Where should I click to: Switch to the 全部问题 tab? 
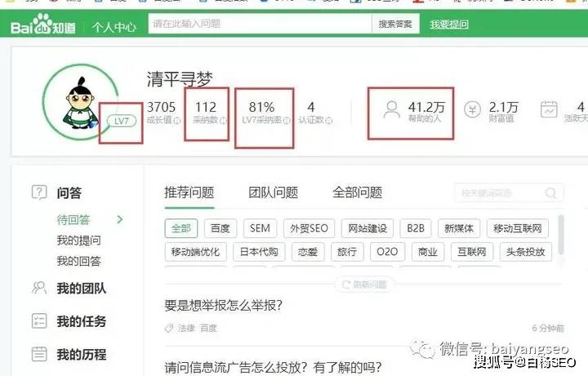pos(357,193)
